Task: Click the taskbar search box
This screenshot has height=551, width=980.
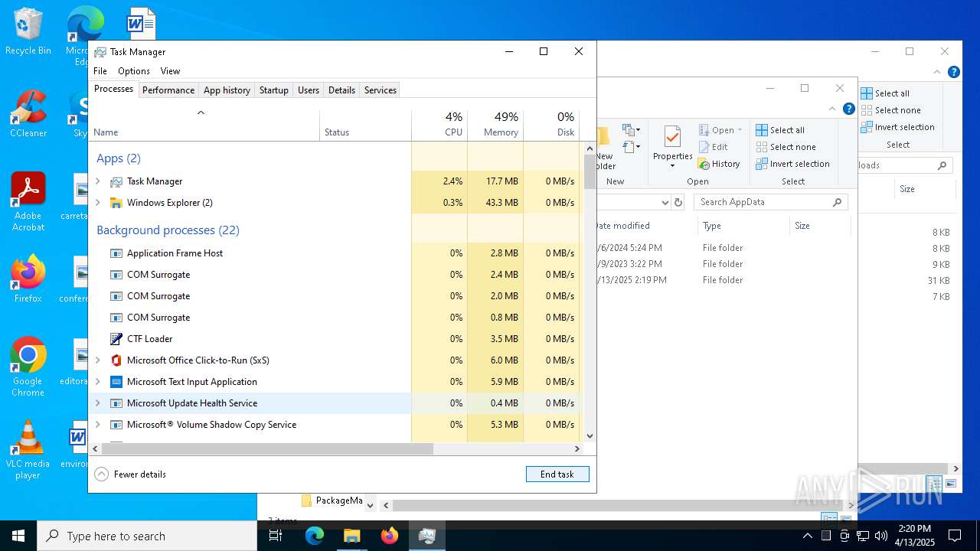Action: pos(147,536)
